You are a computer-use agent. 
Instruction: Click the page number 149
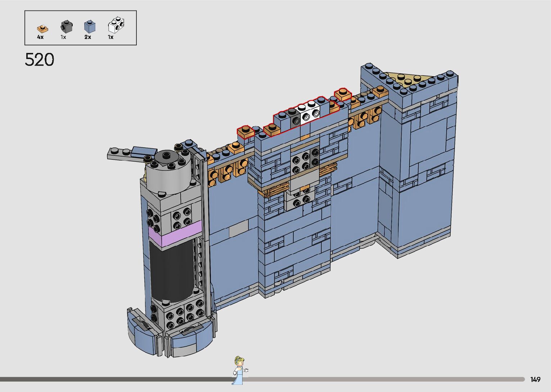(535, 379)
